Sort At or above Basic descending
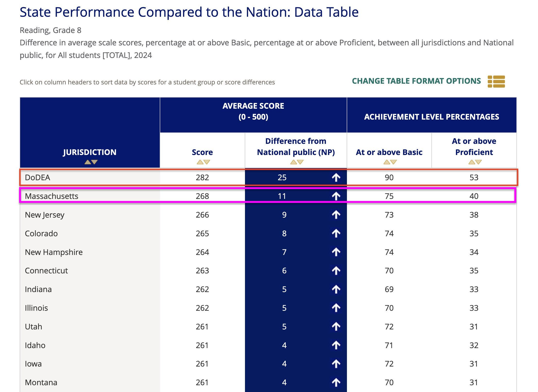 [394, 162]
